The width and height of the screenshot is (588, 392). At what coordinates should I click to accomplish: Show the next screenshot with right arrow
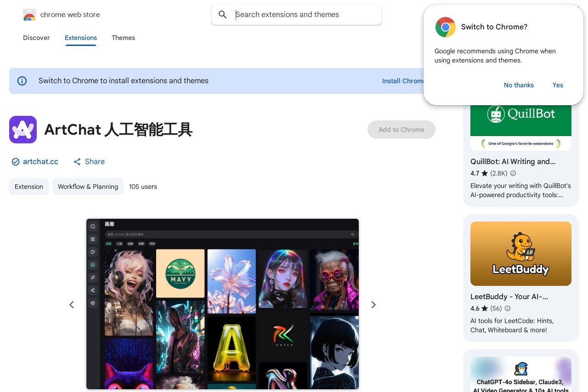click(373, 305)
